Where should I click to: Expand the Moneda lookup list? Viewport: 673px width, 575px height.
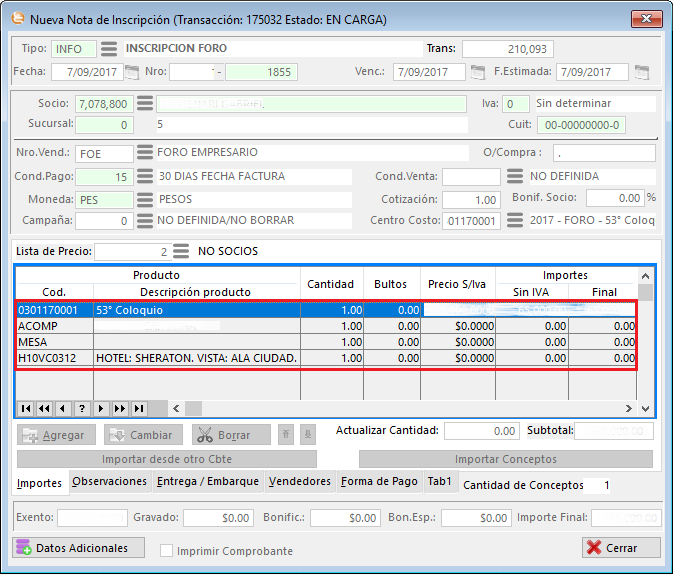point(145,199)
